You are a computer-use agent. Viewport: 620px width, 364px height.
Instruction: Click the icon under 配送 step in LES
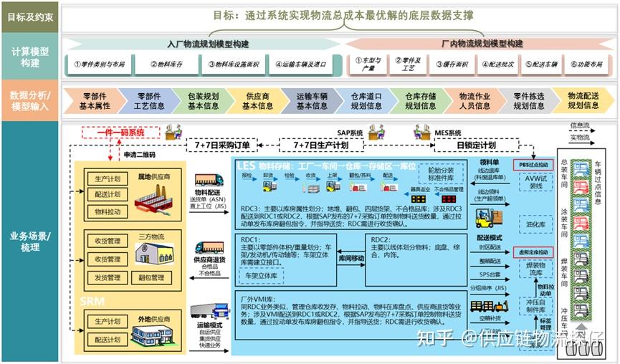388,186
